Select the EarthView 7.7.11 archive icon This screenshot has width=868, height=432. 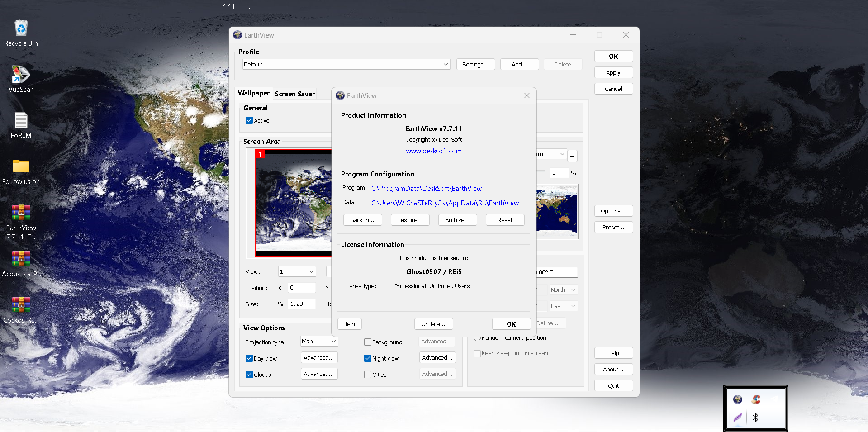(21, 222)
